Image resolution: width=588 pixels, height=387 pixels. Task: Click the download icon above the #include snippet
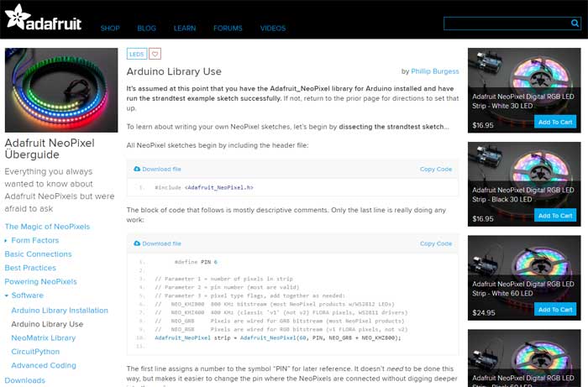(135, 169)
